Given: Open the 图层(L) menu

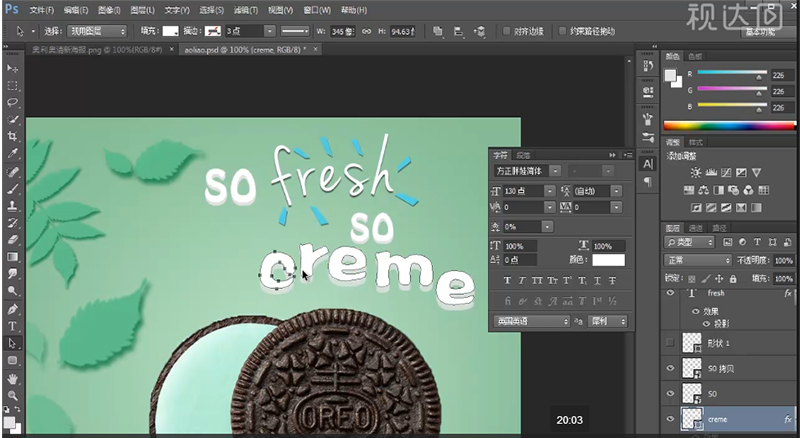Looking at the screenshot, I should coord(142,10).
